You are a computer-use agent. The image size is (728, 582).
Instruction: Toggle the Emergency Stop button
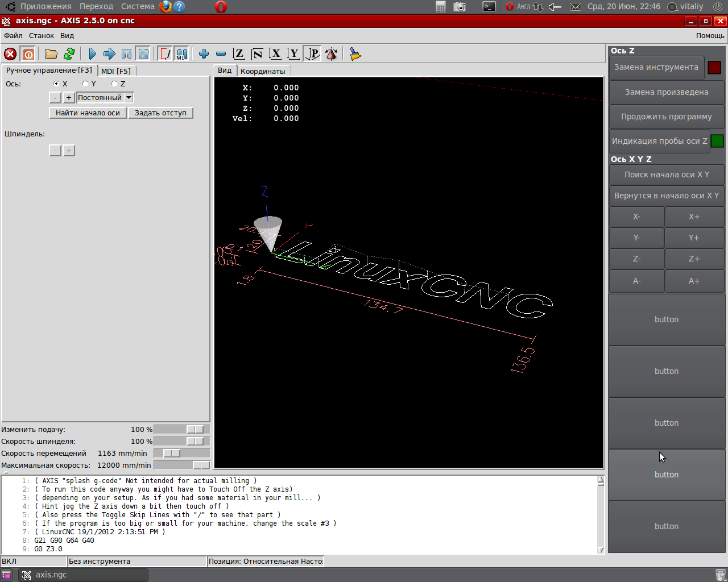click(10, 54)
